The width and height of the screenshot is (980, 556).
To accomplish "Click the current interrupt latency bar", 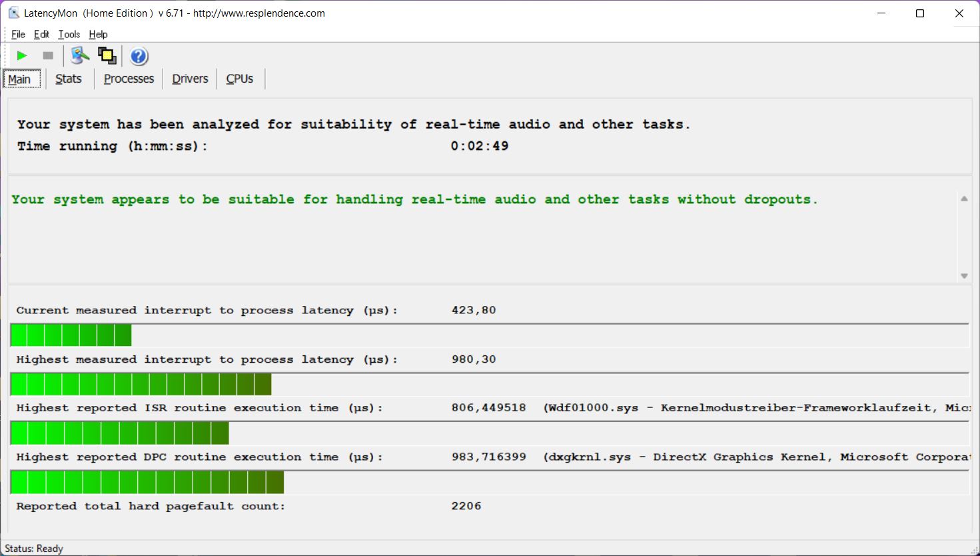I will (x=490, y=335).
